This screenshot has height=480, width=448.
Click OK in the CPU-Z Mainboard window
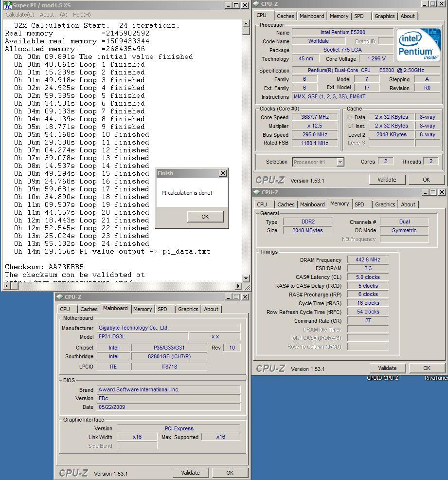pyautogui.click(x=230, y=473)
